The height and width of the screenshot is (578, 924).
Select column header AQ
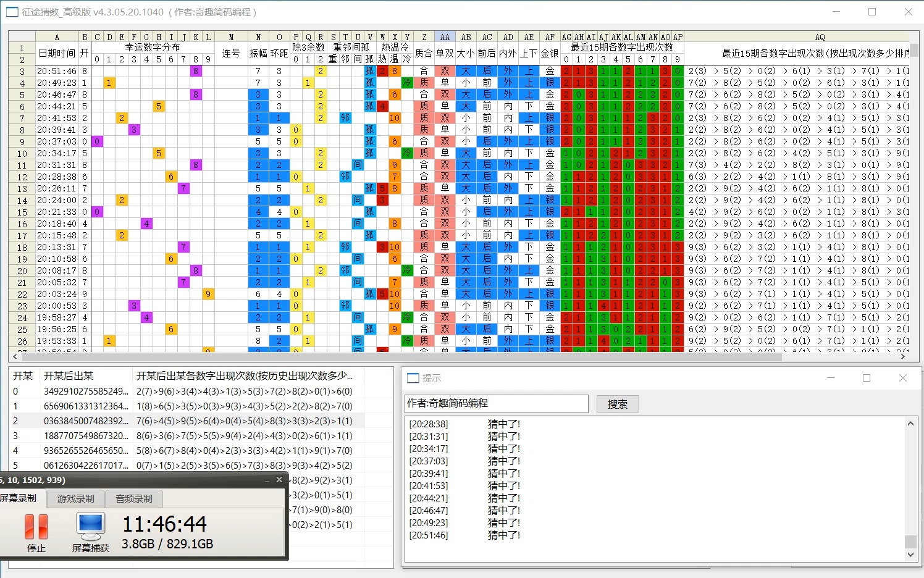point(820,37)
